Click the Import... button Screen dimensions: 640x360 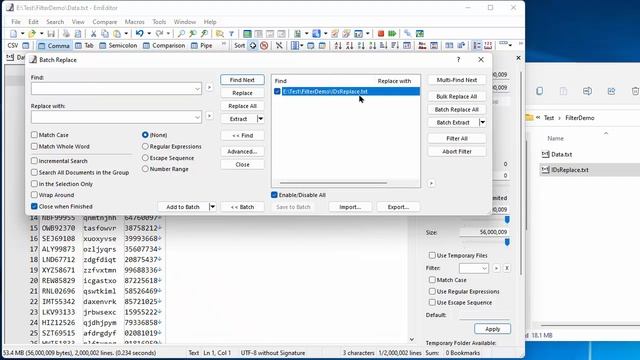click(350, 207)
